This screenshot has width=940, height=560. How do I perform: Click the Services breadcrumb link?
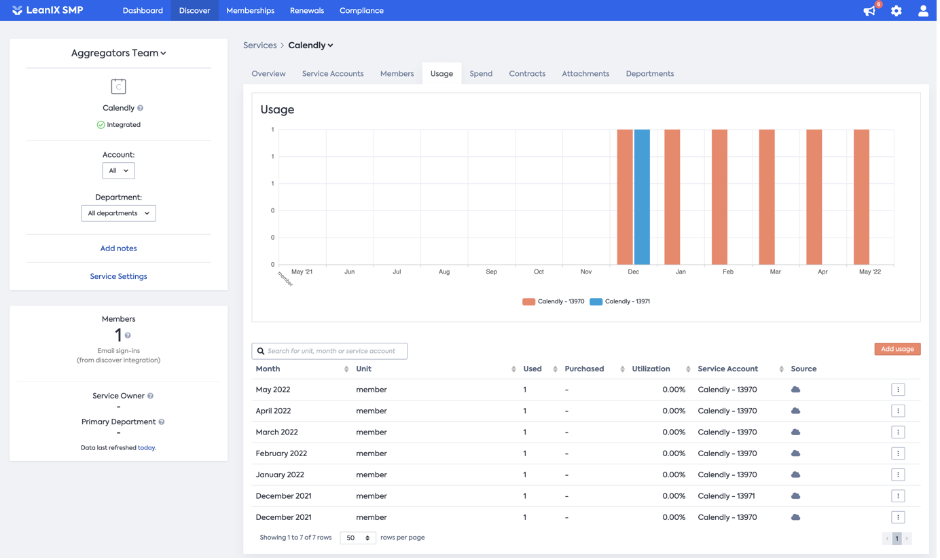click(x=261, y=45)
